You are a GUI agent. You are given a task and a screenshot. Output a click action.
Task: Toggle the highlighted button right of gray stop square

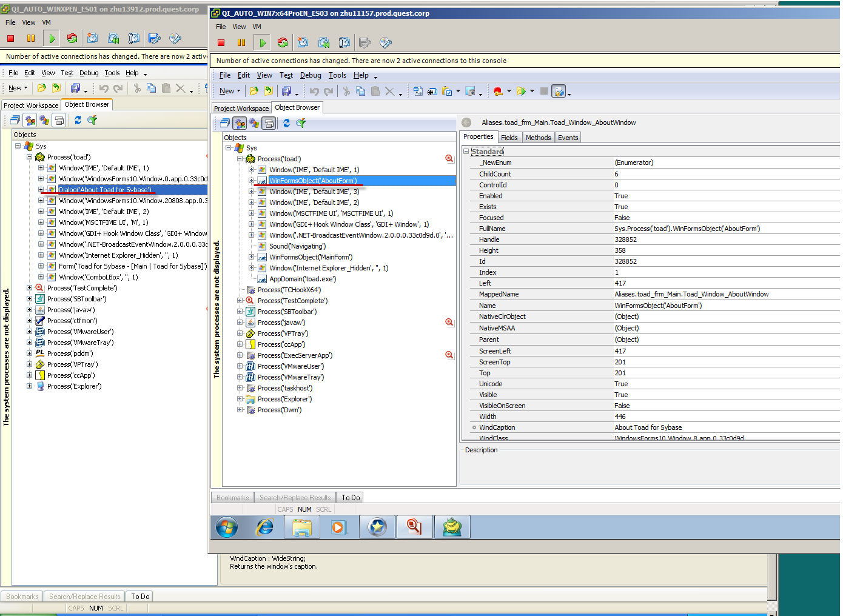tap(559, 92)
